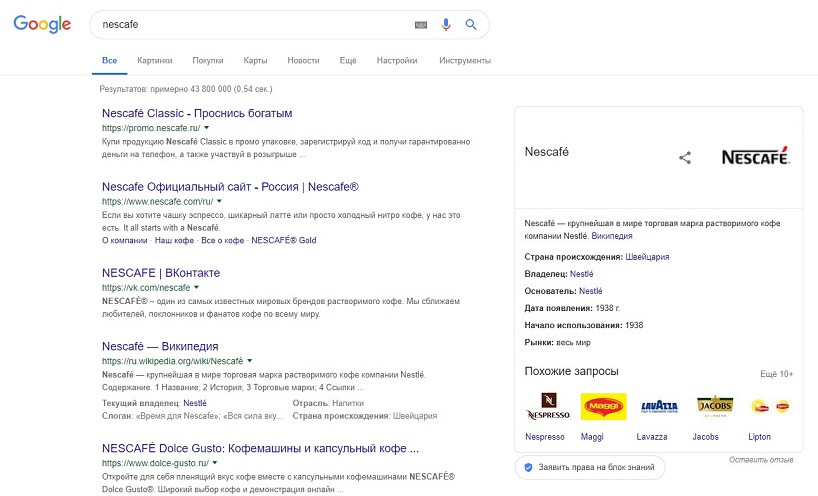Share the Nescafé knowledge panel

pos(685,158)
